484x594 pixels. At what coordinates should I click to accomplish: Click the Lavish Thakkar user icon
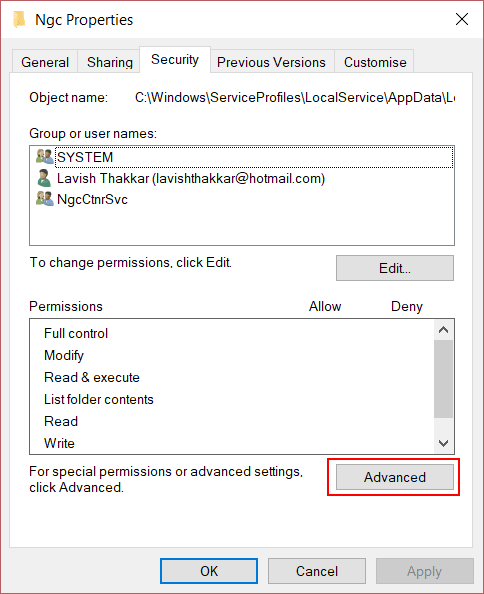tap(44, 178)
